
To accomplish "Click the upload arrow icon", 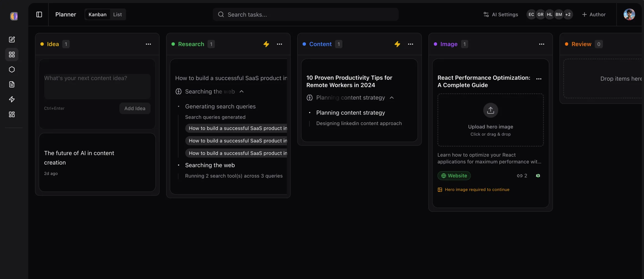I will (x=490, y=110).
